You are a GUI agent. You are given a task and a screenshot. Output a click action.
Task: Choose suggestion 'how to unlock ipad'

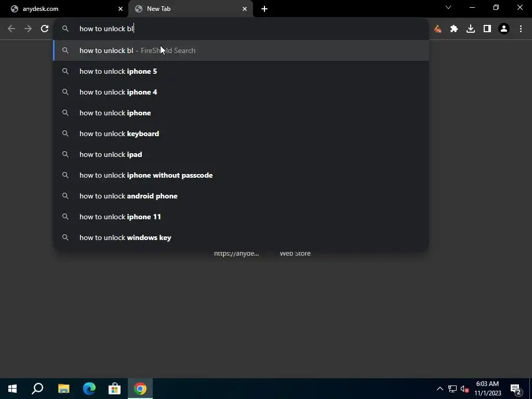[241, 154]
